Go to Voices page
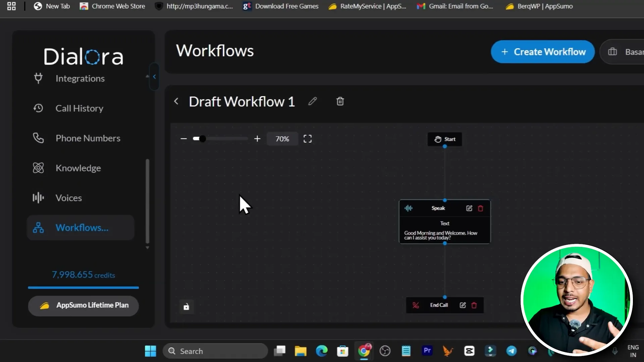The width and height of the screenshot is (644, 362). (68, 198)
